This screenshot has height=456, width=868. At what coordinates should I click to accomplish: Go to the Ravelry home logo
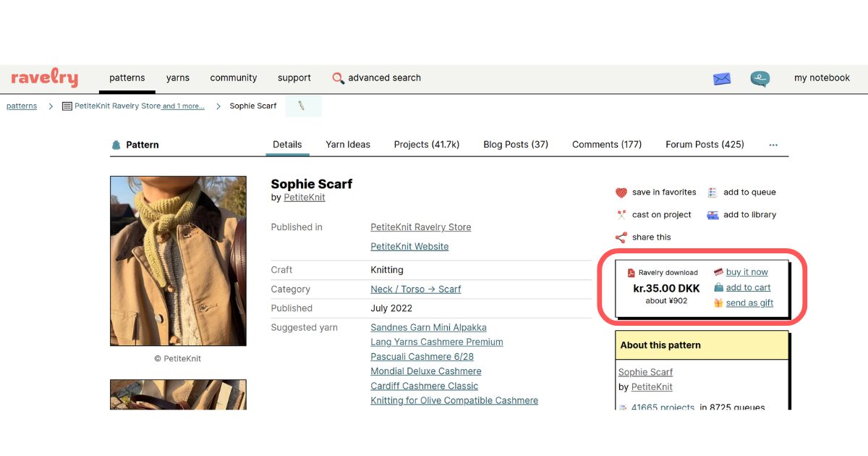point(44,78)
